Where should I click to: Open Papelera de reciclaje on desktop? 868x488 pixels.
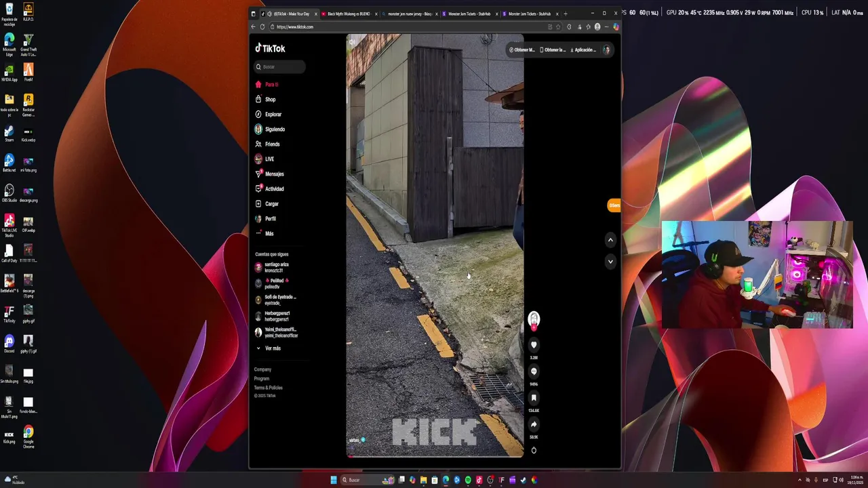click(x=9, y=13)
